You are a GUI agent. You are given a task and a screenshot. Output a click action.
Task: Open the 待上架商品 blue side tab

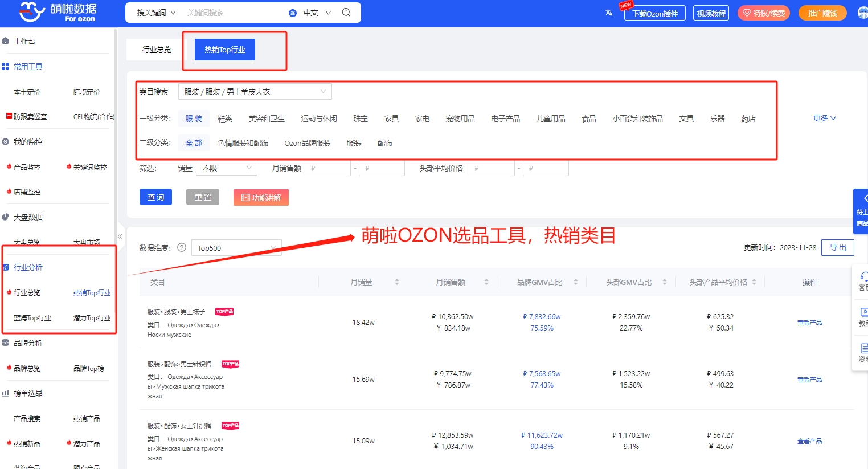click(x=861, y=211)
